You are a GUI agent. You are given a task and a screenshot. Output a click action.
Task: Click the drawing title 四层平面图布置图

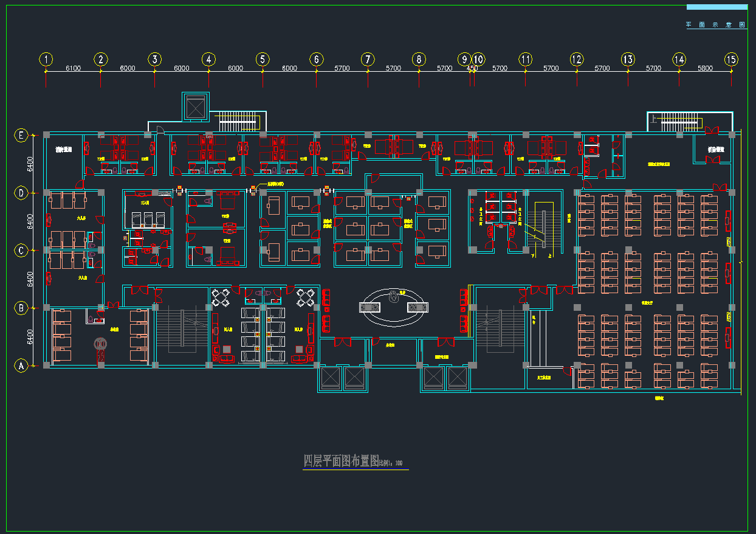341,461
